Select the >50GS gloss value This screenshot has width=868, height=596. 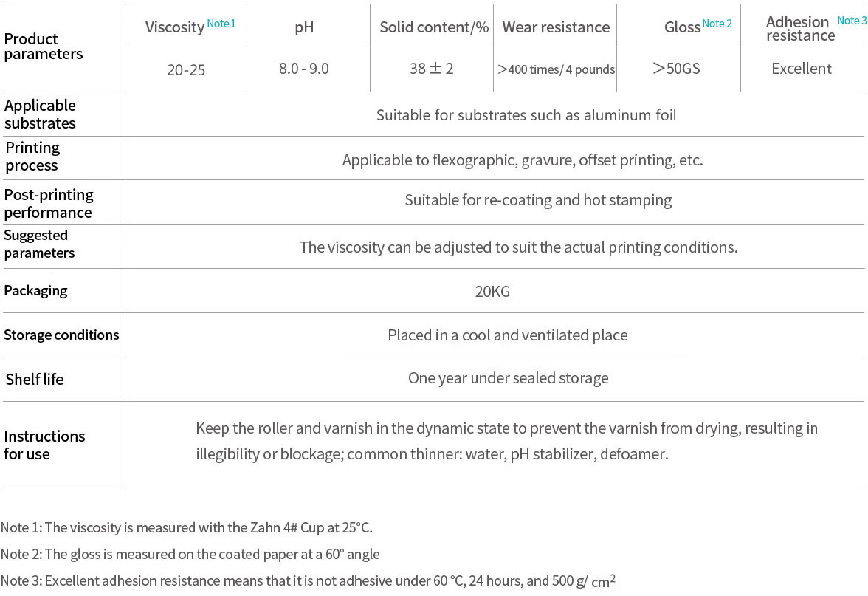[676, 69]
